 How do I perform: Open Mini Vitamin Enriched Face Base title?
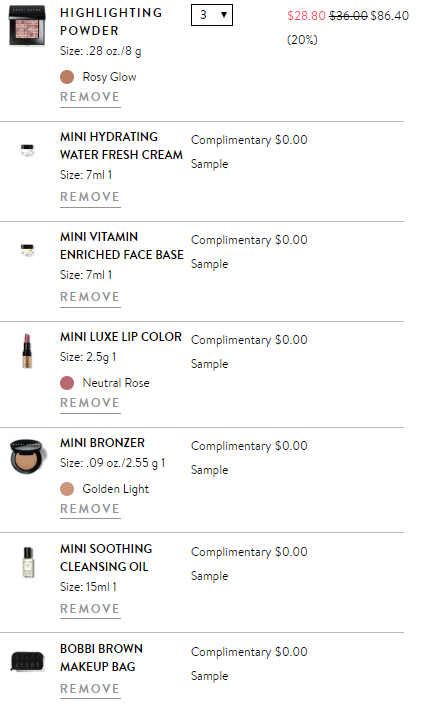pyautogui.click(x=122, y=246)
